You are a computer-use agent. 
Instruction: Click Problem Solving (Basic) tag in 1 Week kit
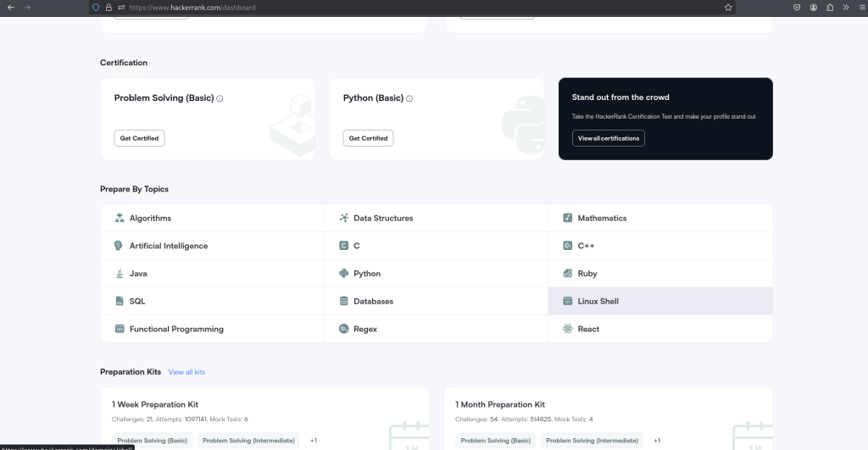153,441
